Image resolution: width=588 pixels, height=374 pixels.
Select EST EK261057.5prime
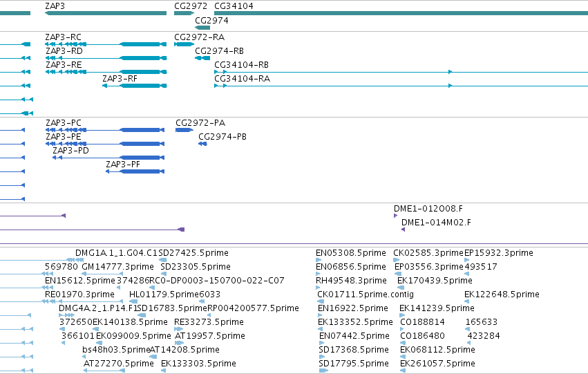coord(437,364)
